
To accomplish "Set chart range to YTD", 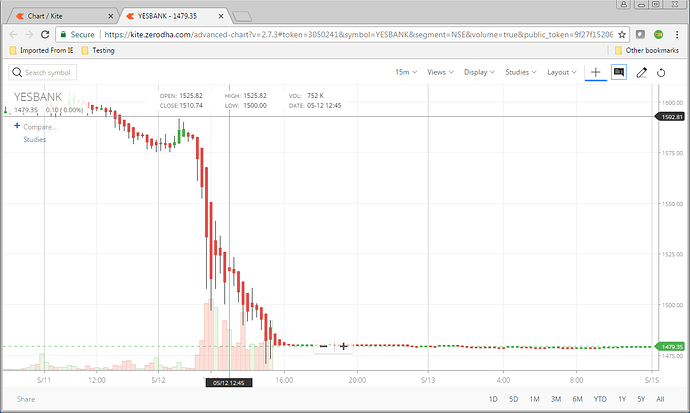I will pos(600,399).
